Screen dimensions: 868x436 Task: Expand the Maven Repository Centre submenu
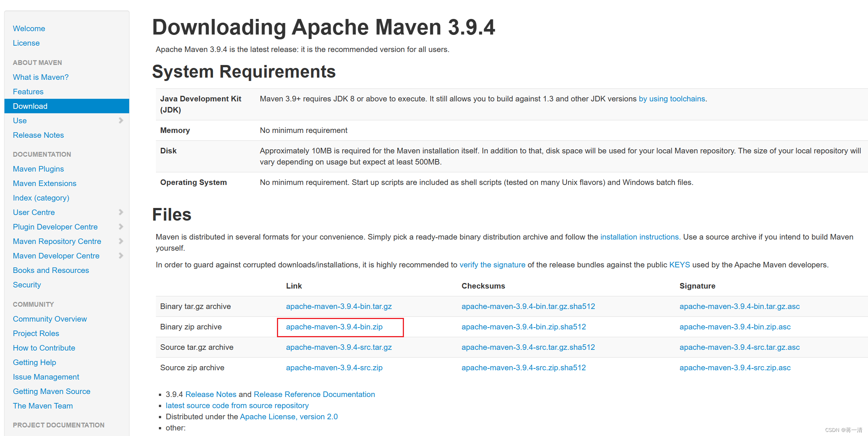click(x=121, y=241)
